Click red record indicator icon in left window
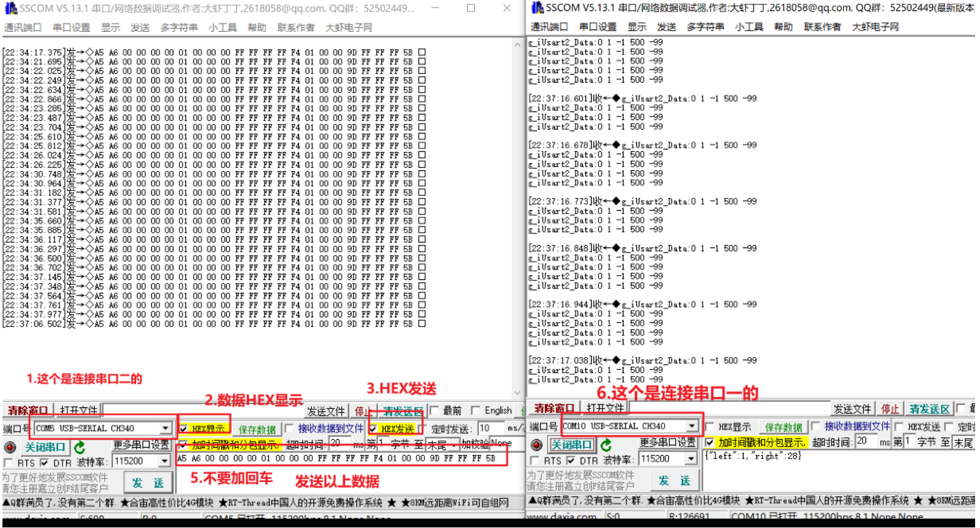The width and height of the screenshot is (980, 528). point(10,447)
